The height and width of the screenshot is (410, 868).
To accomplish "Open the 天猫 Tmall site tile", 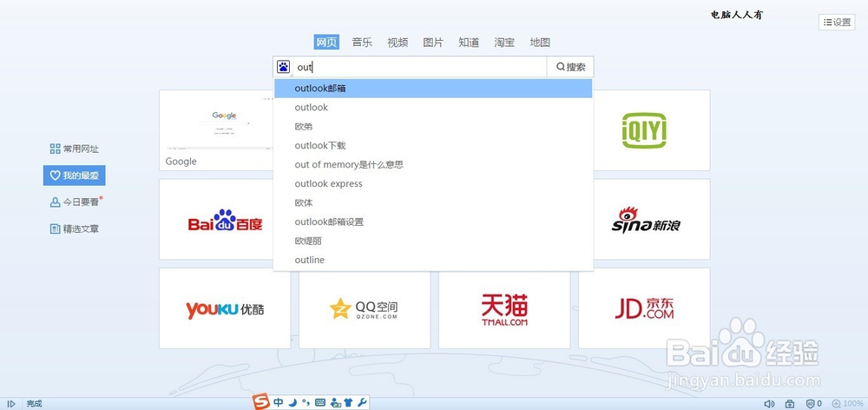I will 504,308.
